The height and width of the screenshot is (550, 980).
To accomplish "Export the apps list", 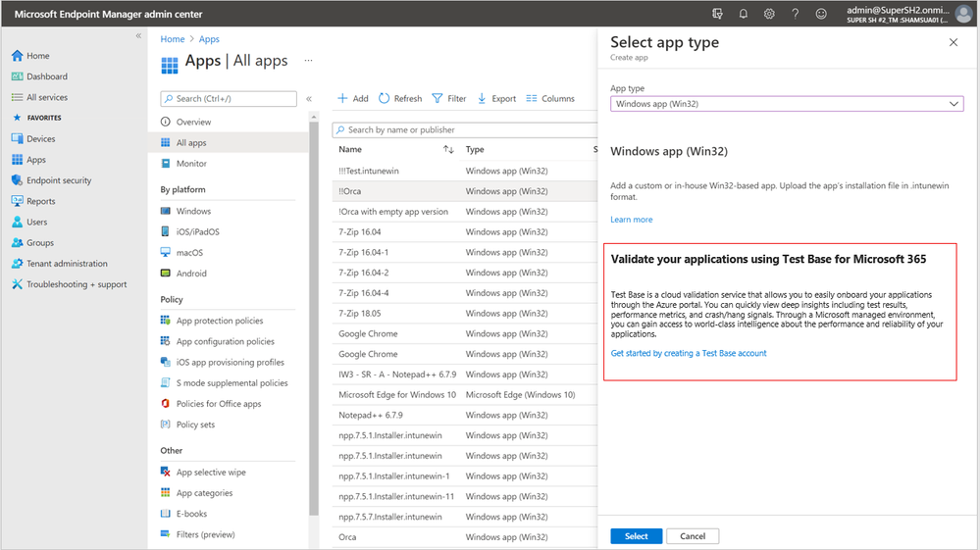I will [496, 99].
